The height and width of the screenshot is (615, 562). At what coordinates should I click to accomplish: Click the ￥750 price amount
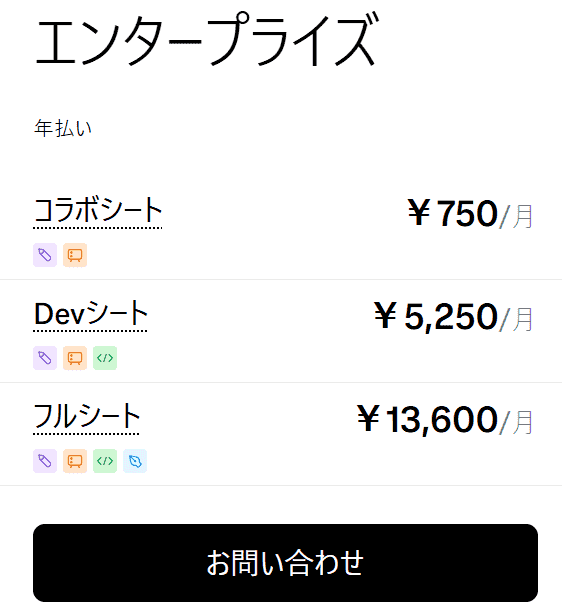point(453,213)
